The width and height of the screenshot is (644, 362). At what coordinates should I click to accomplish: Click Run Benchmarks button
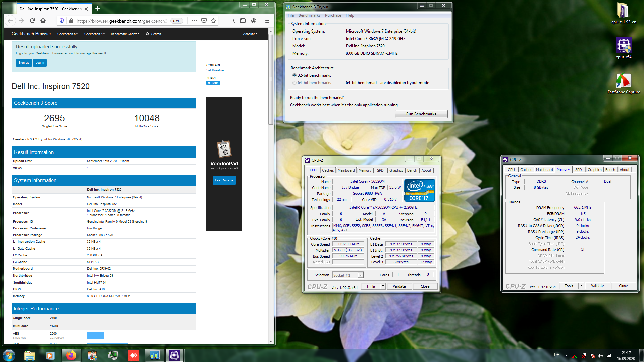tap(421, 114)
